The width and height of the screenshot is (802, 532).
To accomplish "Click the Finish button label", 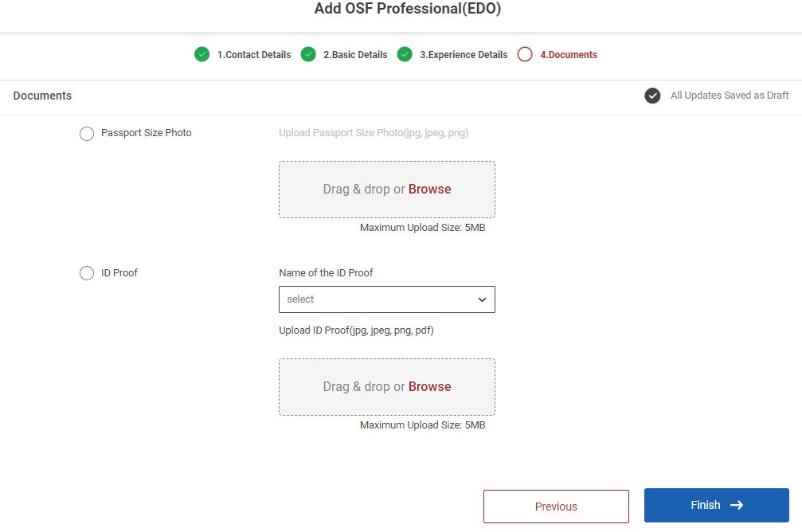I will pyautogui.click(x=706, y=505).
